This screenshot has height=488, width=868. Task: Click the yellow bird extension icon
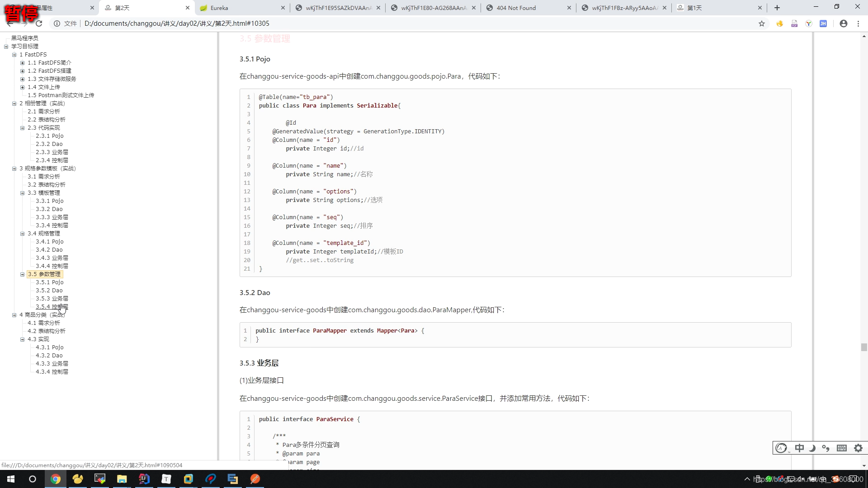click(780, 23)
